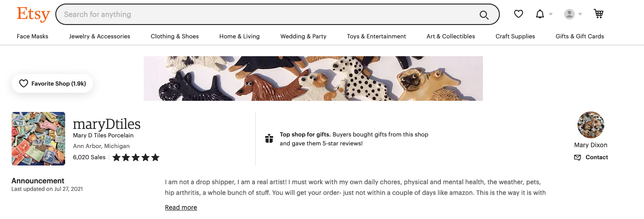Image resolution: width=644 pixels, height=219 pixels.
Task: Contact the shop owner
Action: coord(591,157)
